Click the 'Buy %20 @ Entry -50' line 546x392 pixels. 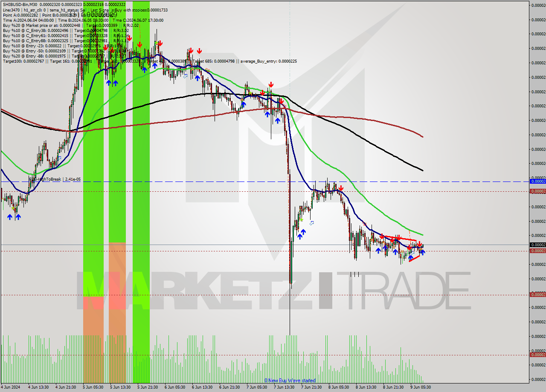click(65, 51)
